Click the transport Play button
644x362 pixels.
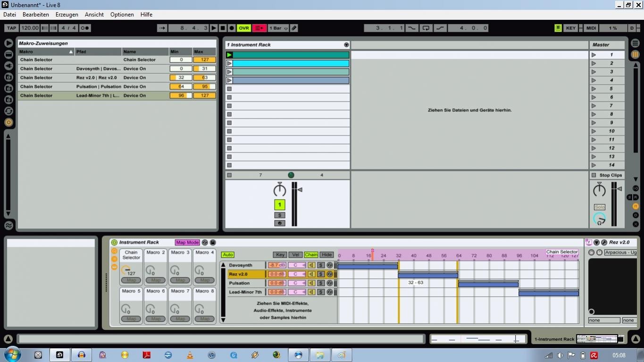[x=214, y=28]
